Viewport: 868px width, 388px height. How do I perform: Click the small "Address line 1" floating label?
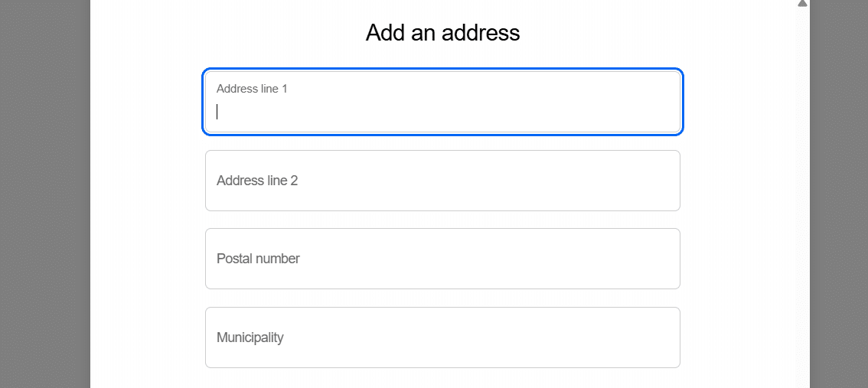pyautogui.click(x=252, y=89)
